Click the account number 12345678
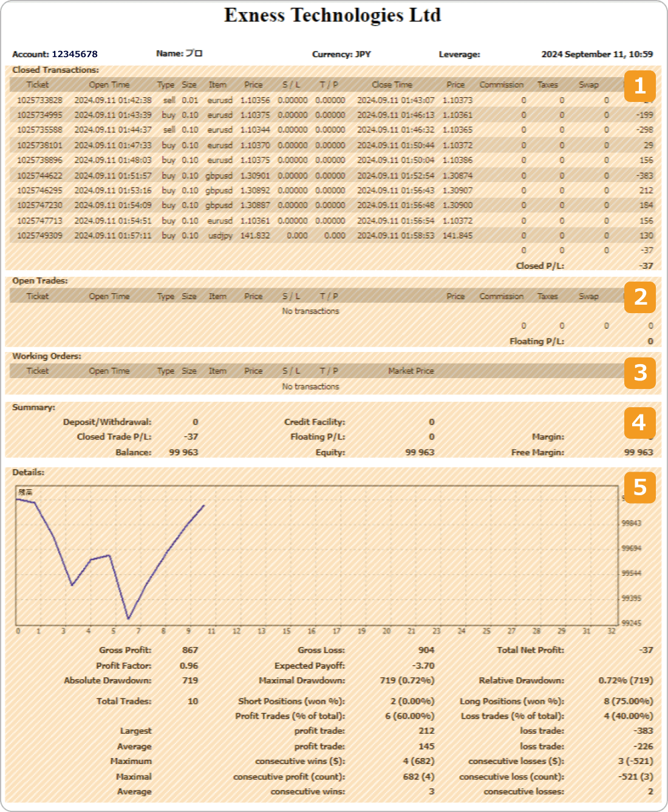The image size is (668, 812). coord(75,54)
